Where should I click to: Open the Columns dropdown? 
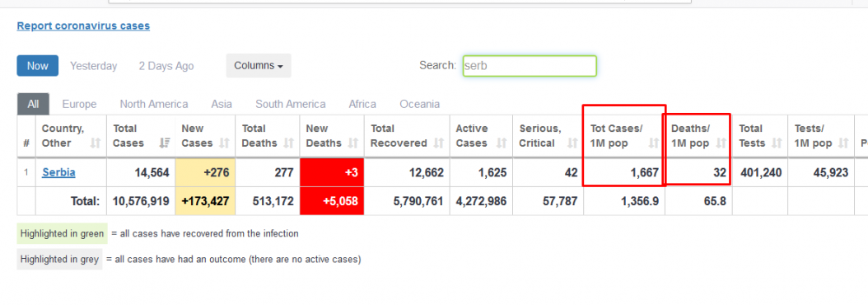point(259,65)
